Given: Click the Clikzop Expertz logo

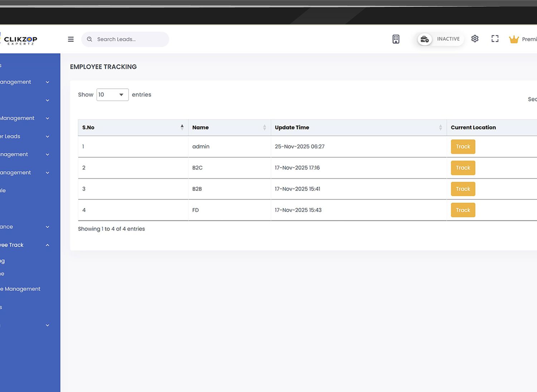Looking at the screenshot, I should pos(20,40).
